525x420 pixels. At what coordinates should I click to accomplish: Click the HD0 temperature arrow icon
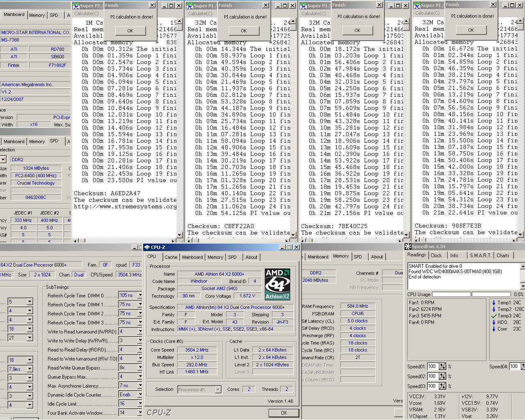[x=494, y=322]
